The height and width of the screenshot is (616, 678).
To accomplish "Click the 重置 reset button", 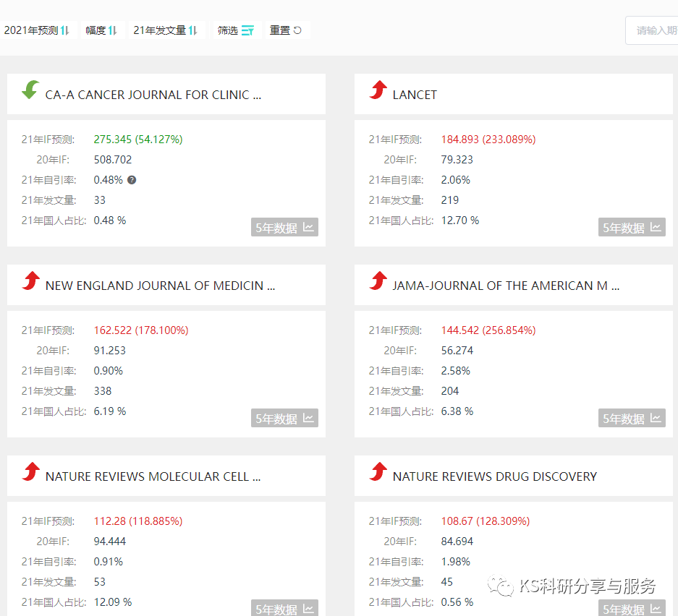I will pyautogui.click(x=286, y=30).
